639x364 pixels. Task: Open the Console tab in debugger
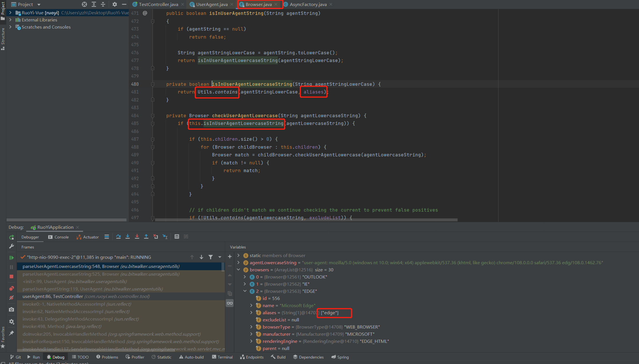pyautogui.click(x=58, y=237)
